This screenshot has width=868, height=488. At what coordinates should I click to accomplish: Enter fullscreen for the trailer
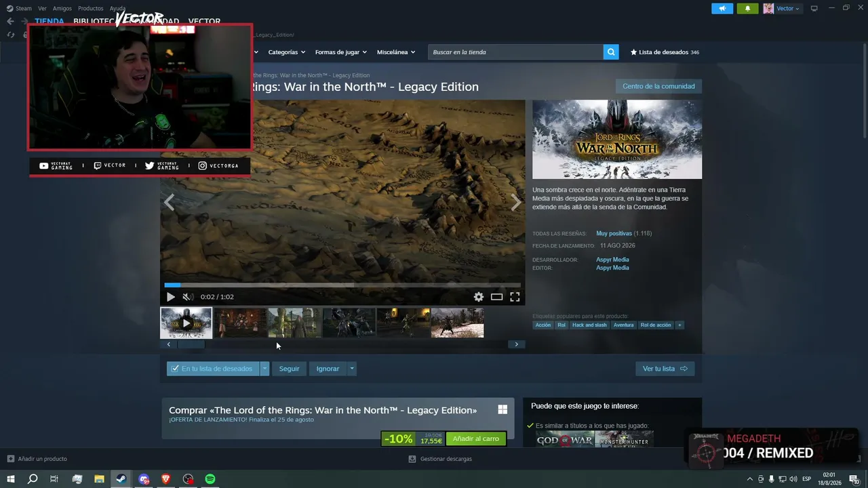point(515,297)
